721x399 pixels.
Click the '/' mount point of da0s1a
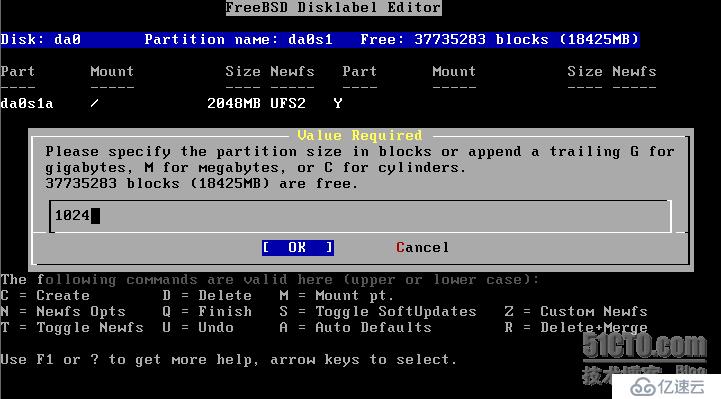(94, 103)
